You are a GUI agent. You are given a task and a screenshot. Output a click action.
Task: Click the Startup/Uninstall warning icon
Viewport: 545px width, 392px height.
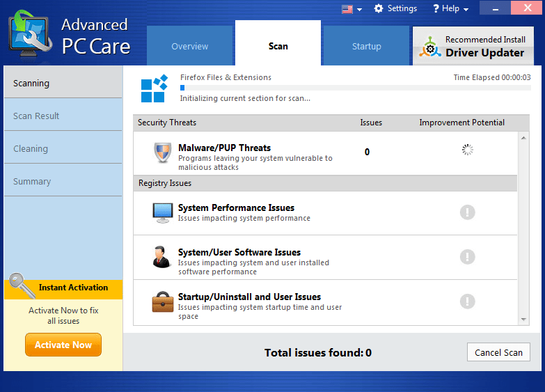468,301
